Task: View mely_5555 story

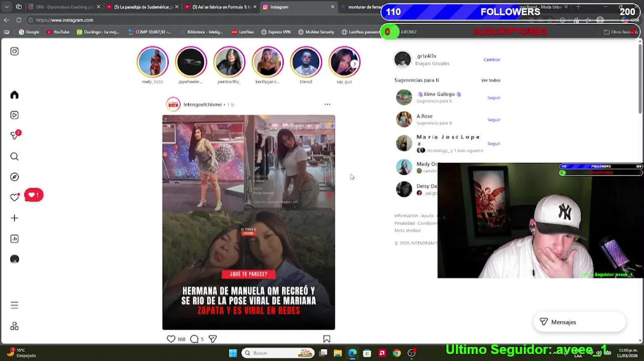Action: click(x=152, y=62)
